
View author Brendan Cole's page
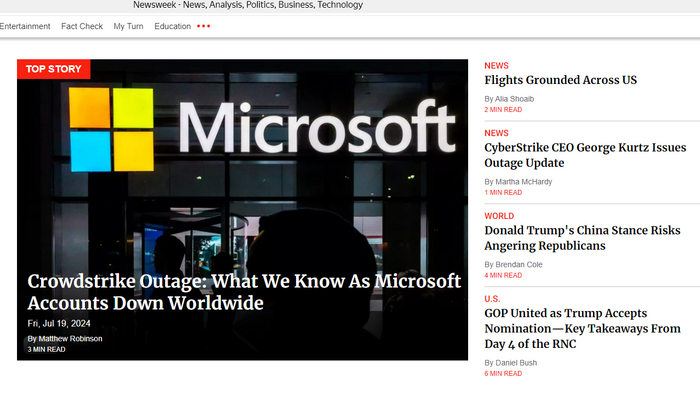[x=519, y=265]
